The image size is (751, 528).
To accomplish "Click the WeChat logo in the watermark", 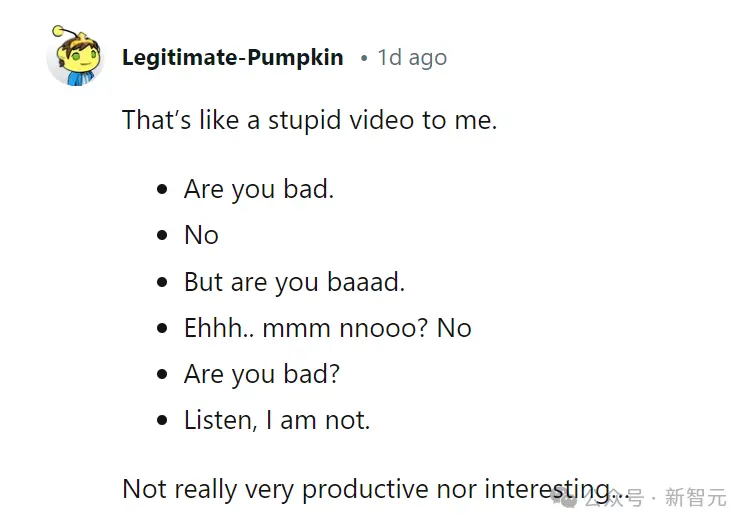I will [x=564, y=498].
